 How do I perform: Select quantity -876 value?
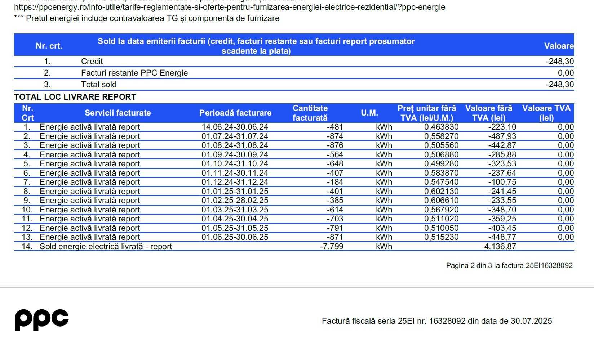pyautogui.click(x=335, y=145)
